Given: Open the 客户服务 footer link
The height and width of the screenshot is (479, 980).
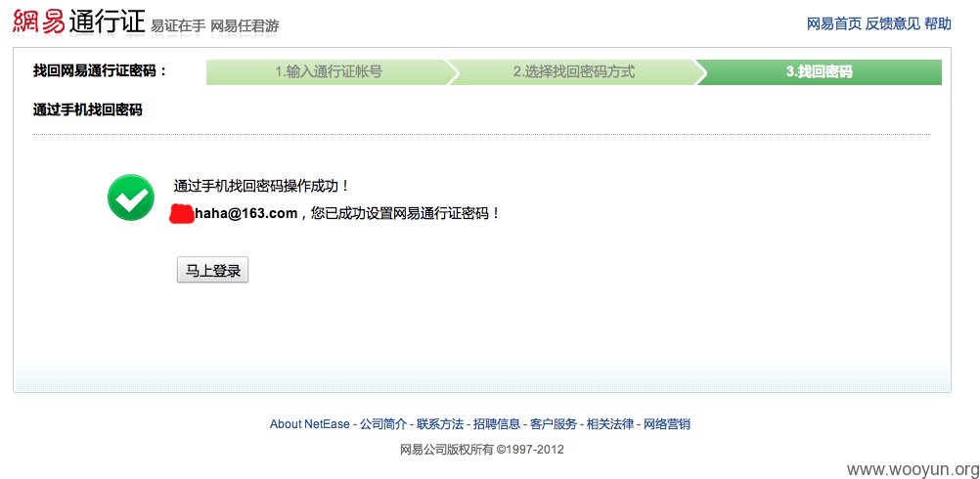Looking at the screenshot, I should 554,424.
